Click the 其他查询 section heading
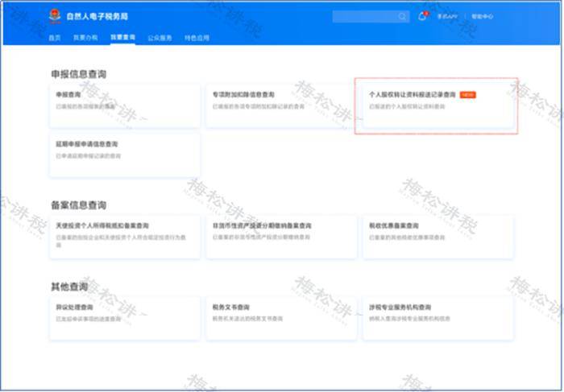Viewport: 564px width, 392px height. click(69, 287)
